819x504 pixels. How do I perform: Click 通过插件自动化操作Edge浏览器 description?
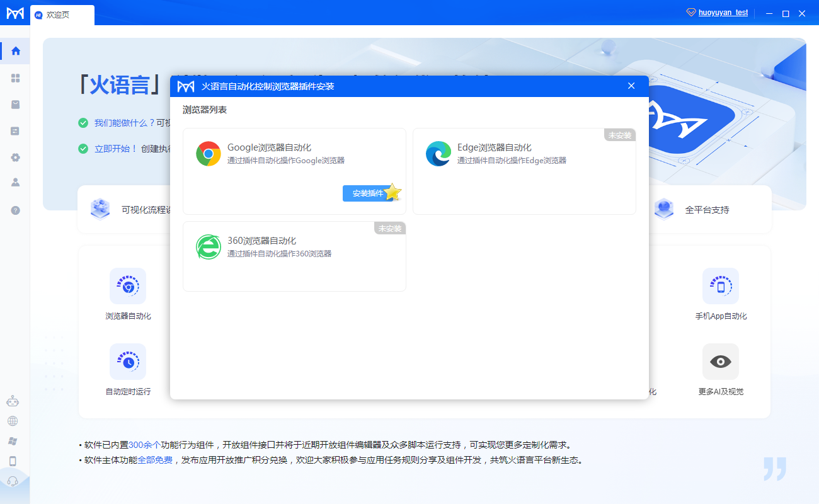pos(512,161)
